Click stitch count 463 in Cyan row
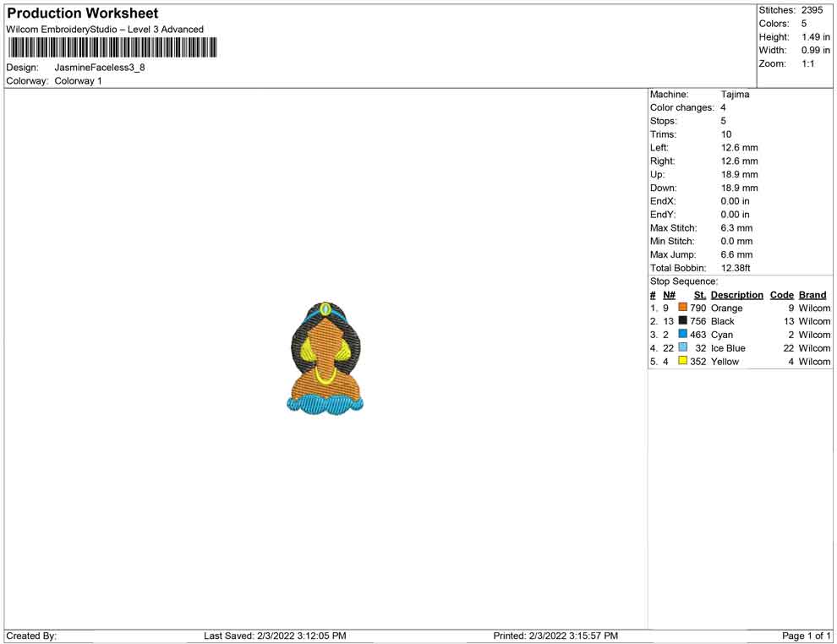Image resolution: width=837 pixels, height=644 pixels. tap(698, 335)
